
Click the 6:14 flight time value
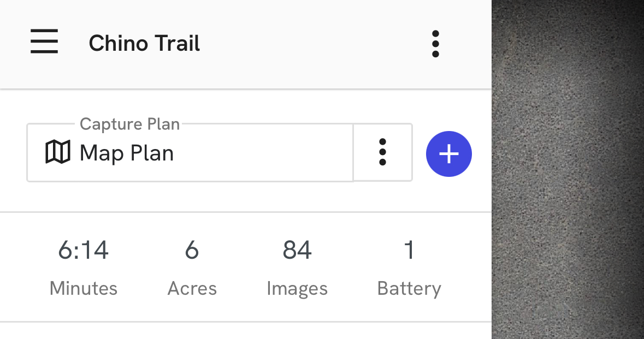(83, 250)
